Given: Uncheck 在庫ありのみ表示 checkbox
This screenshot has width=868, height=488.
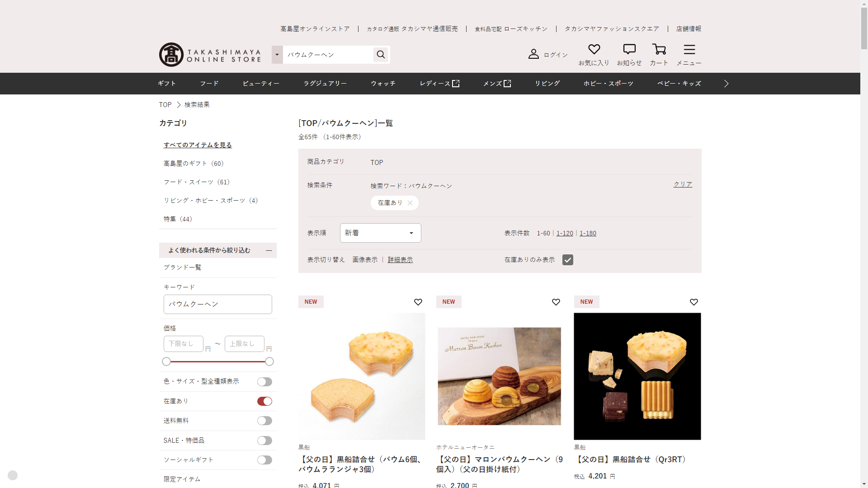Looking at the screenshot, I should [567, 260].
